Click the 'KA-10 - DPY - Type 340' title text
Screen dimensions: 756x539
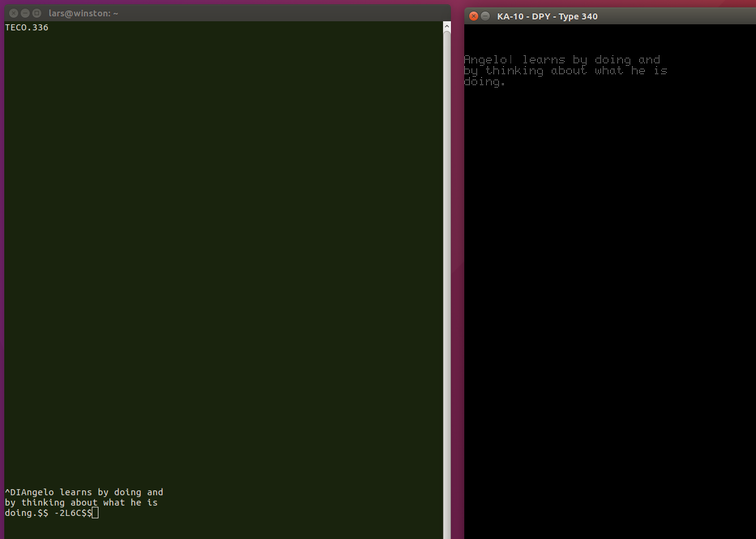tap(548, 16)
